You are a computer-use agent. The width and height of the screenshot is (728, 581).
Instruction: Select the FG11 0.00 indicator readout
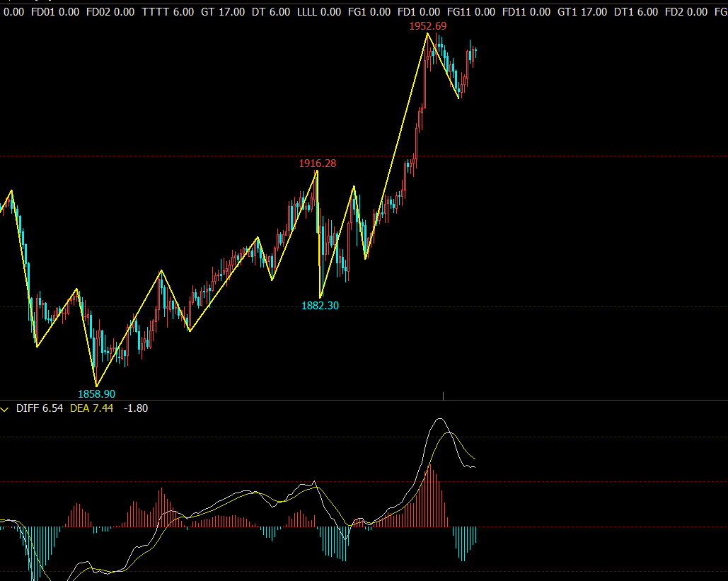click(x=471, y=12)
